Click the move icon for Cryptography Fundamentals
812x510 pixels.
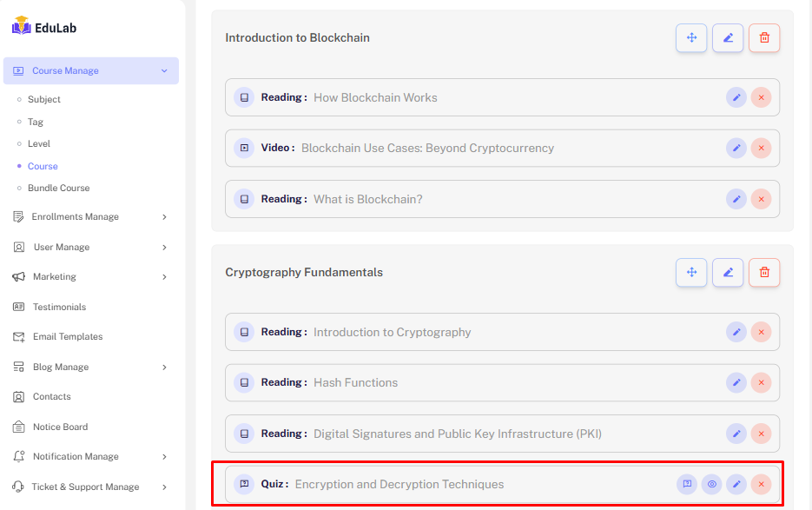(691, 273)
